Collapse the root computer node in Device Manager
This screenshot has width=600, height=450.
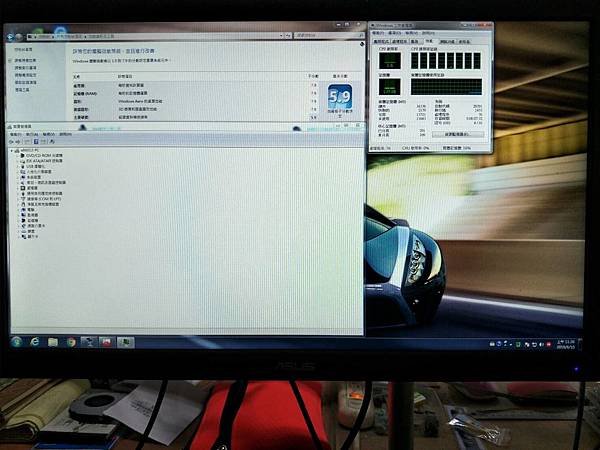[12, 150]
